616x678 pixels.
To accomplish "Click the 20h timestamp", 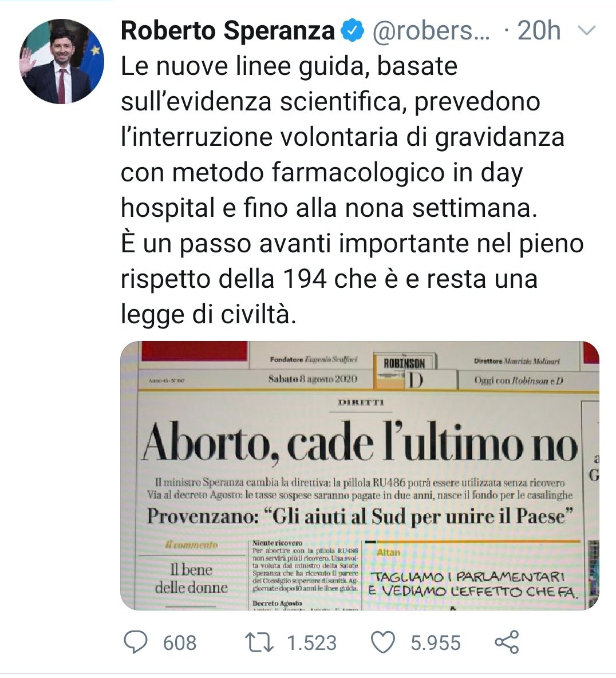I will click(x=539, y=31).
